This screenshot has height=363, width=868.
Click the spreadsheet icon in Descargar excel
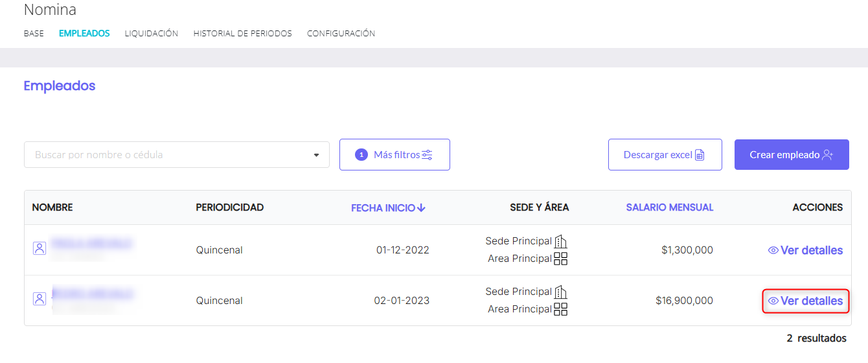pyautogui.click(x=700, y=155)
